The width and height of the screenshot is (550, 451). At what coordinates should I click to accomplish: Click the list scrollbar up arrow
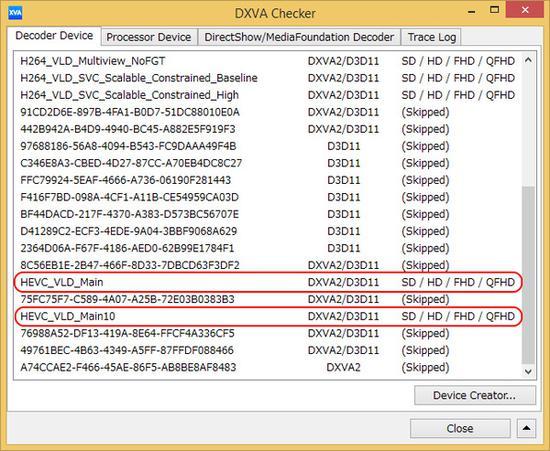[528, 60]
